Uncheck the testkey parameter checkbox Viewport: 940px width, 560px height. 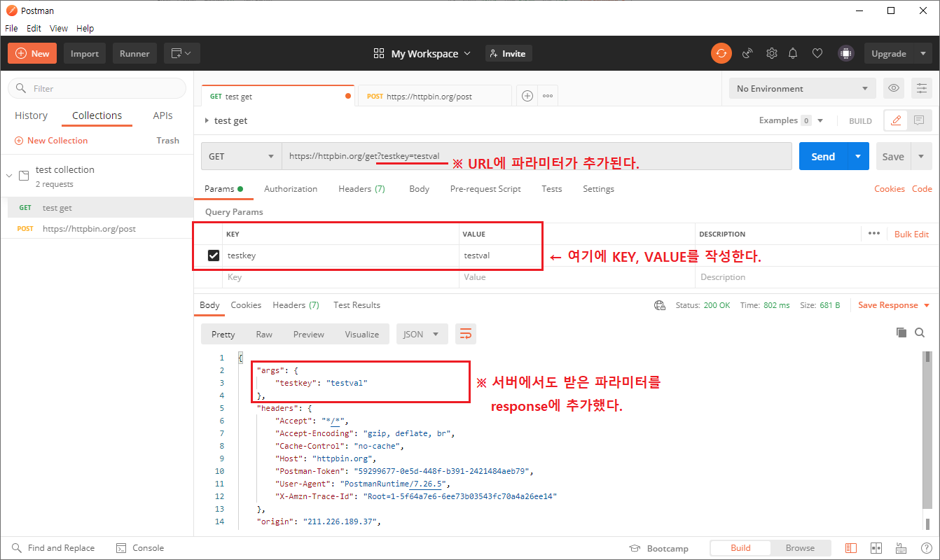(214, 255)
